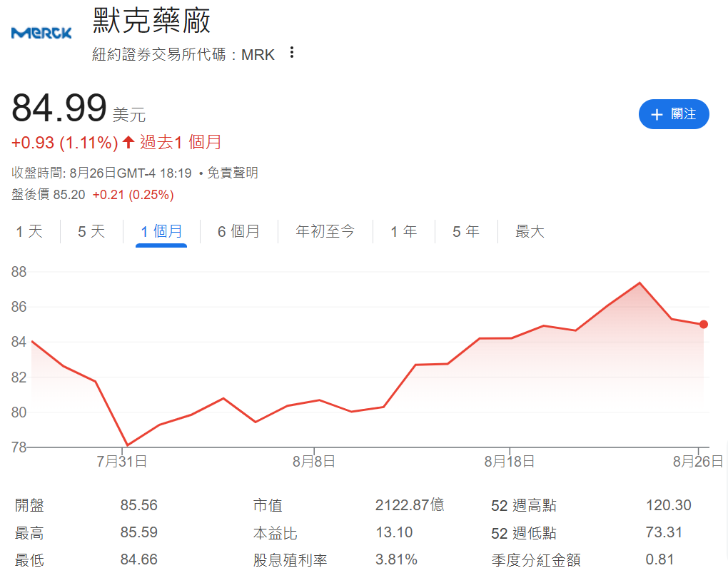Click the 市值 value 2122.87億
The height and width of the screenshot is (573, 728).
point(410,504)
